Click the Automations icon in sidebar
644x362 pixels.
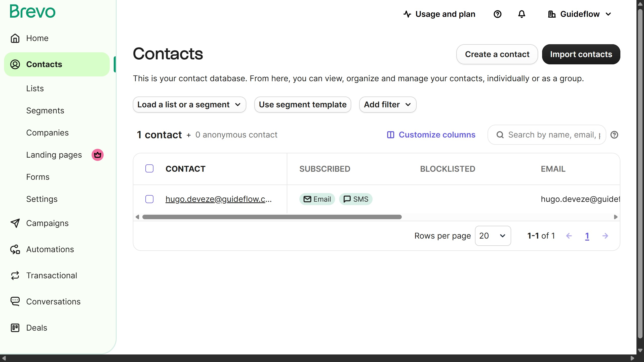click(15, 249)
